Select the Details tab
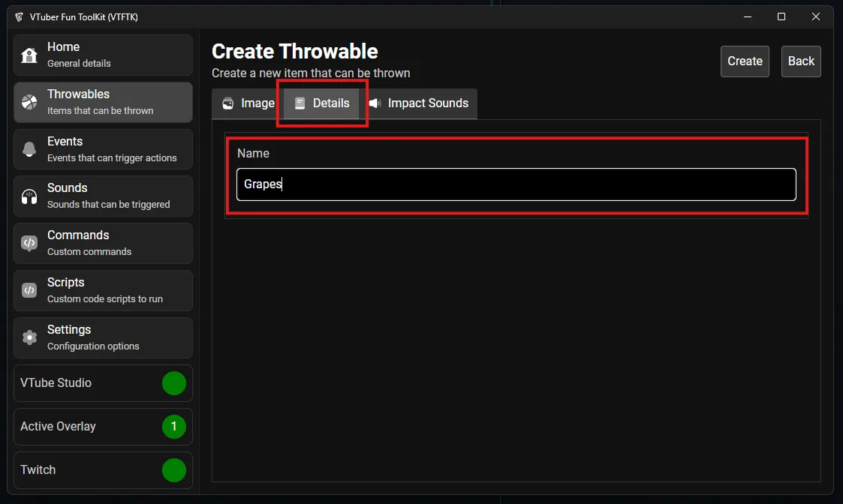 click(322, 103)
